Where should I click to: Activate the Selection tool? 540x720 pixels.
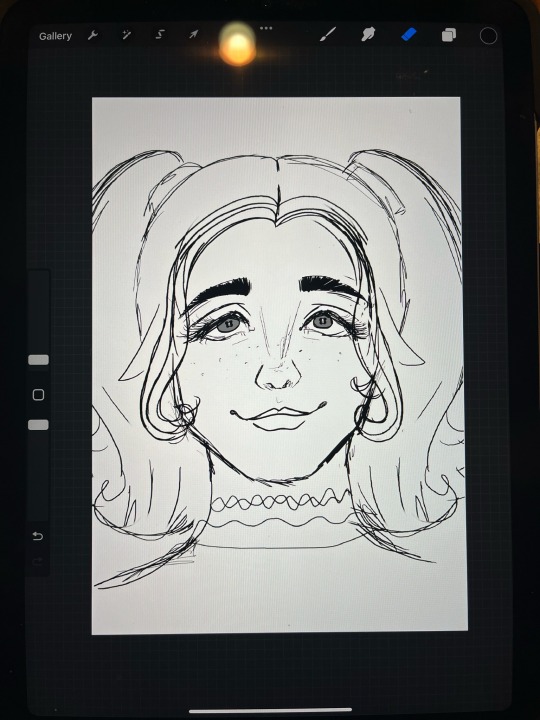point(159,34)
